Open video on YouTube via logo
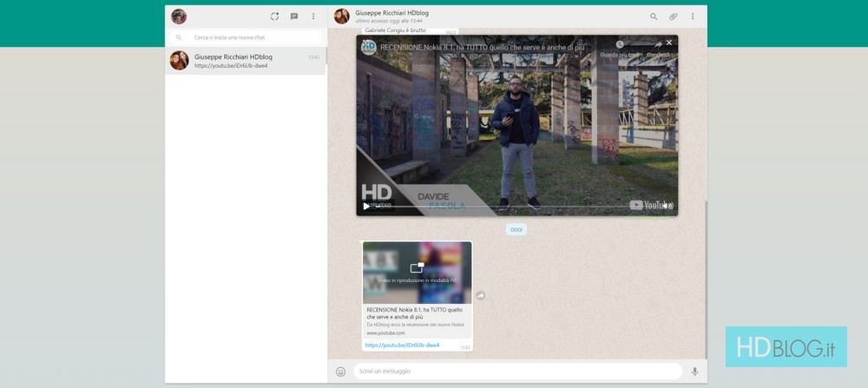 [x=645, y=205]
